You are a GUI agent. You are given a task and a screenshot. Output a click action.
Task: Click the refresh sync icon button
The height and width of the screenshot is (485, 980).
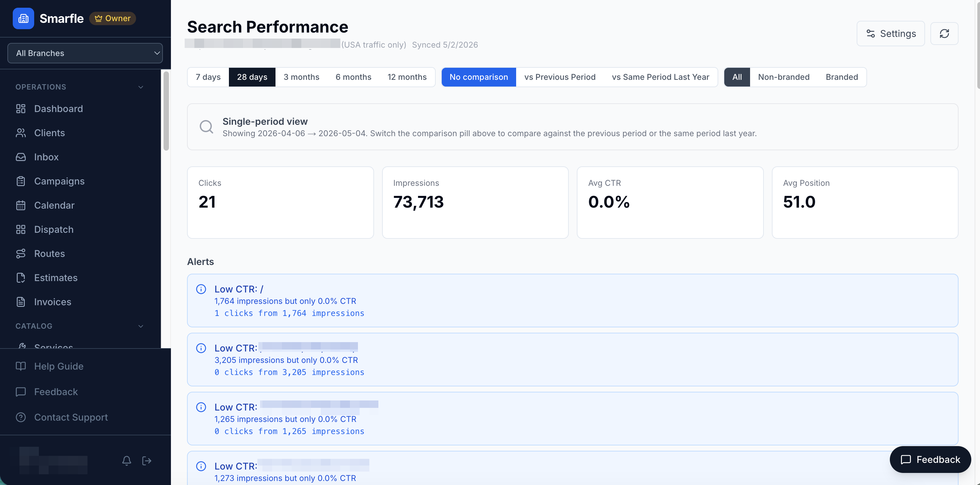944,34
